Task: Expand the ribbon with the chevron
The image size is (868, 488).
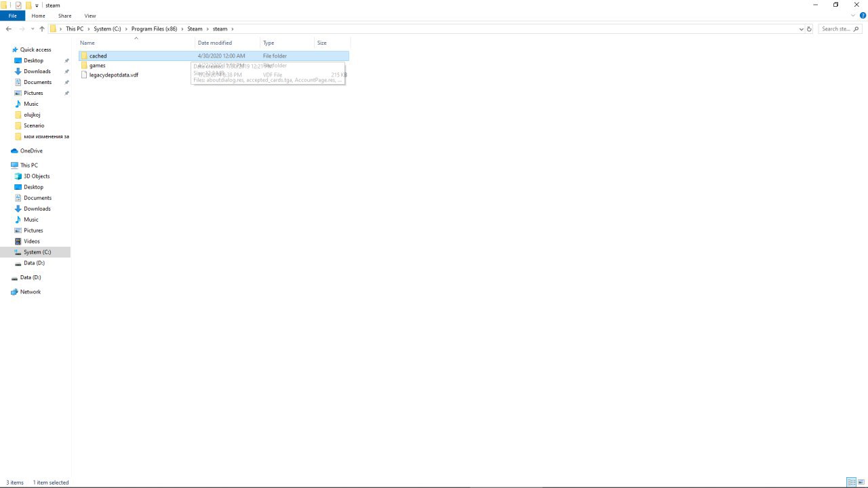Action: pos(853,16)
